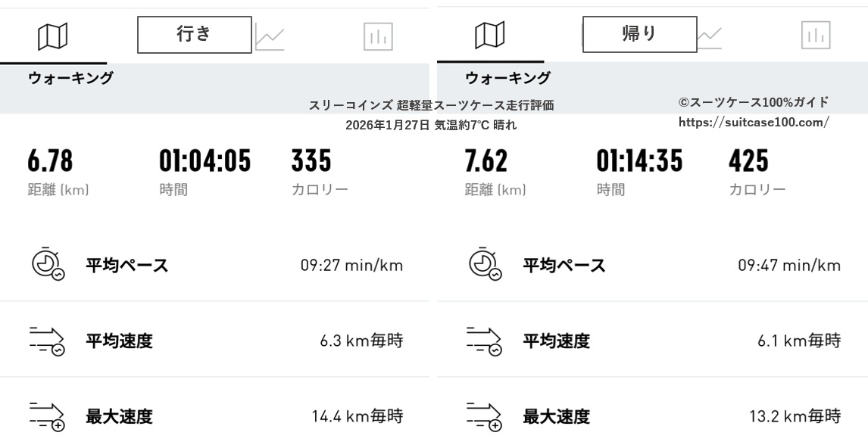Select the 6.78 km distance value

[x=50, y=161]
